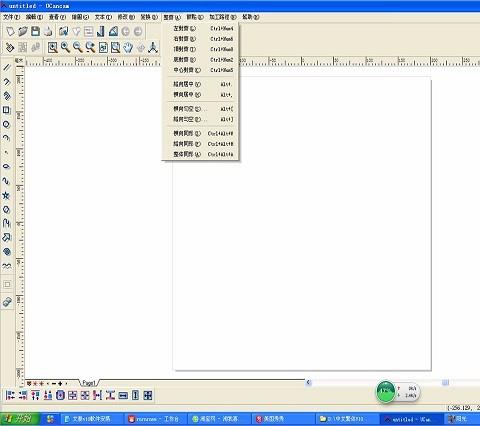Click the zoom window magnifier icon

click(x=52, y=48)
